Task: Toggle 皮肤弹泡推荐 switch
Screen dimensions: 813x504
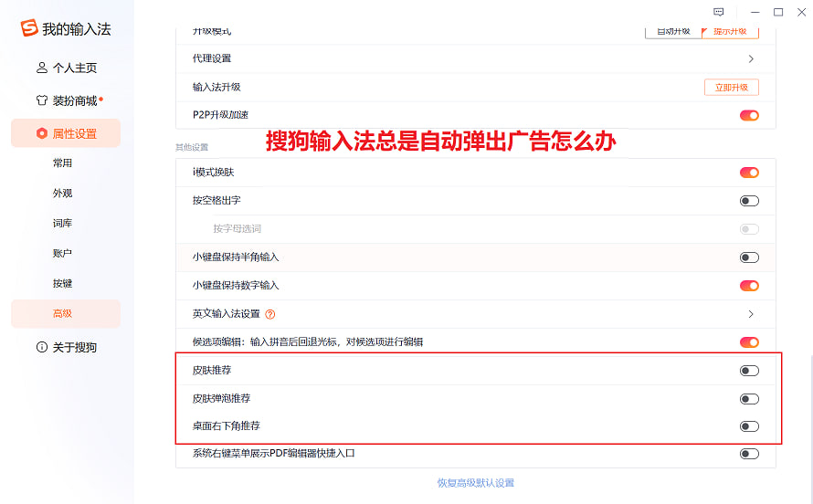Action: coord(749,399)
